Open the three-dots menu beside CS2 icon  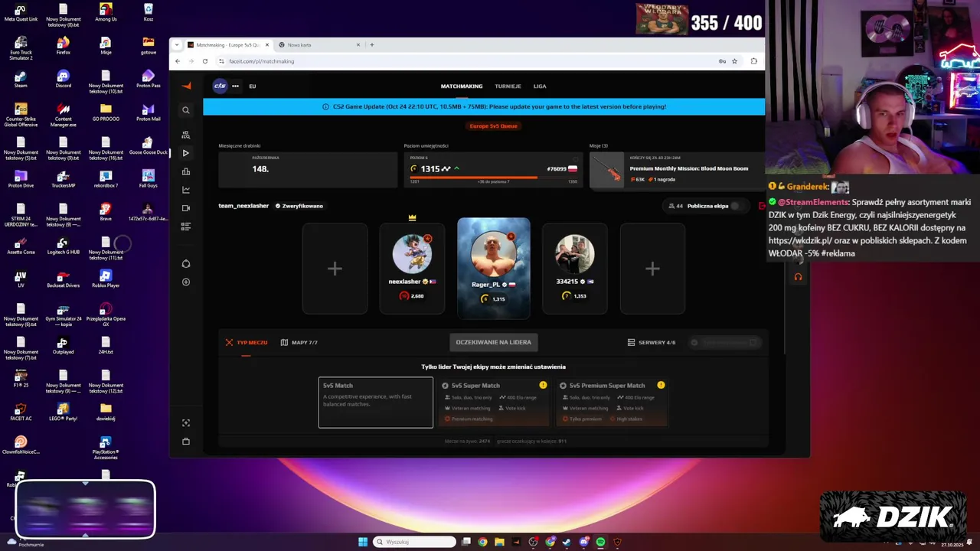[x=235, y=86]
